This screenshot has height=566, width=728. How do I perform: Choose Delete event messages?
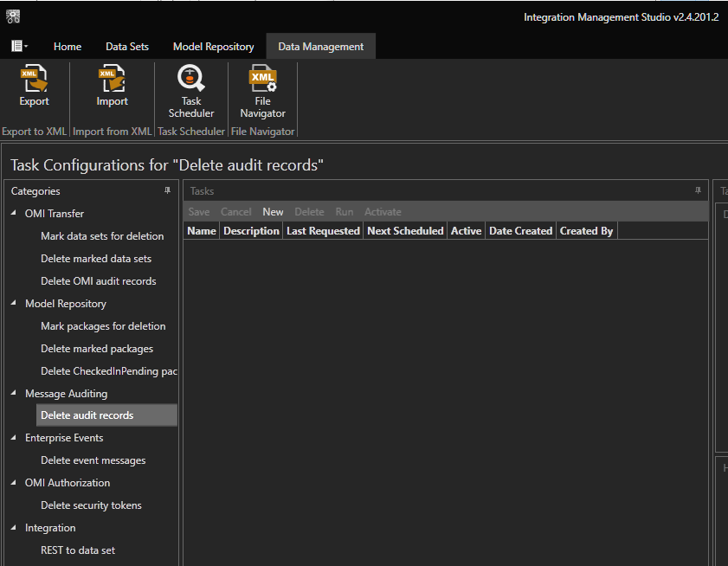[x=93, y=460]
